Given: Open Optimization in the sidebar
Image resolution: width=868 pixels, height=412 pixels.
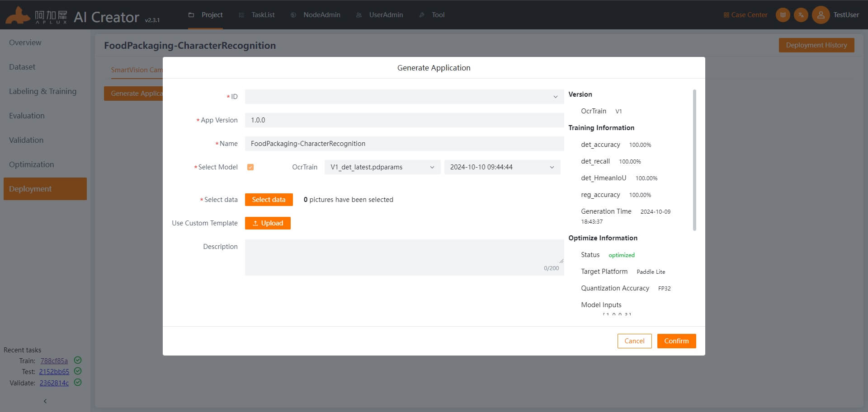Looking at the screenshot, I should coord(45,164).
